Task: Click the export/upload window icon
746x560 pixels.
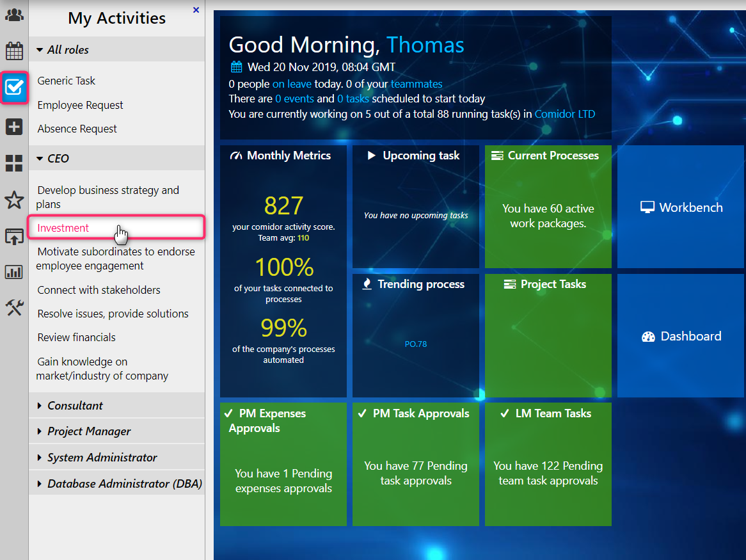Action: 13,236
